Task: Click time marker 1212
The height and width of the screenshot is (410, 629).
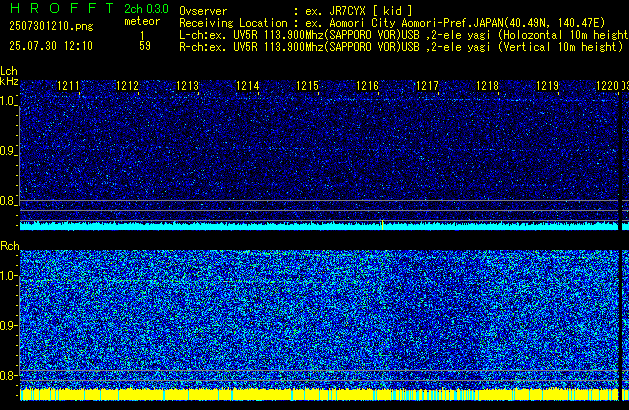Action: pos(128,86)
